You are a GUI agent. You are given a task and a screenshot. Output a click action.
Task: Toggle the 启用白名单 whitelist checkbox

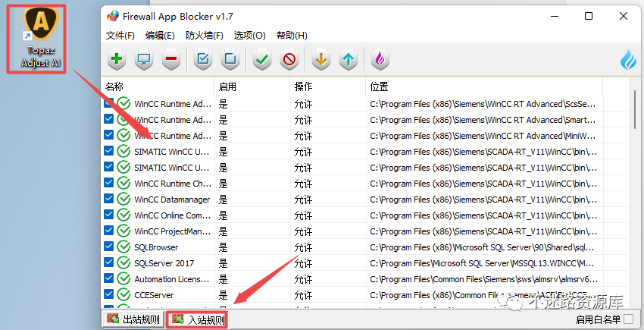[628, 319]
